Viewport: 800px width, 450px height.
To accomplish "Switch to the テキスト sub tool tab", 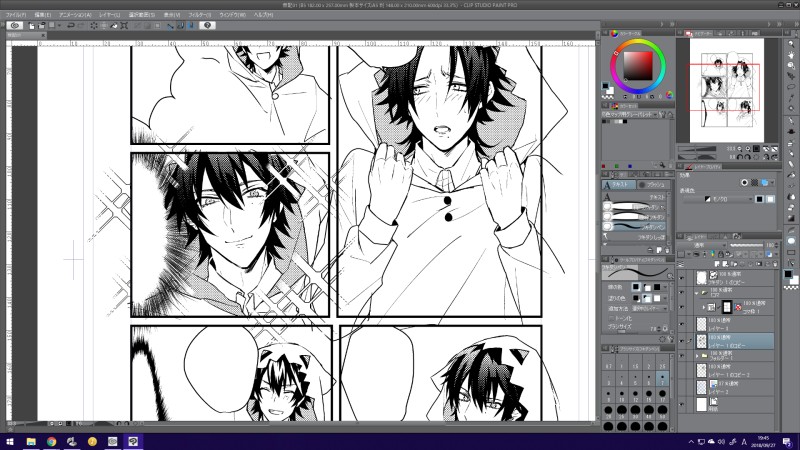I will (619, 184).
